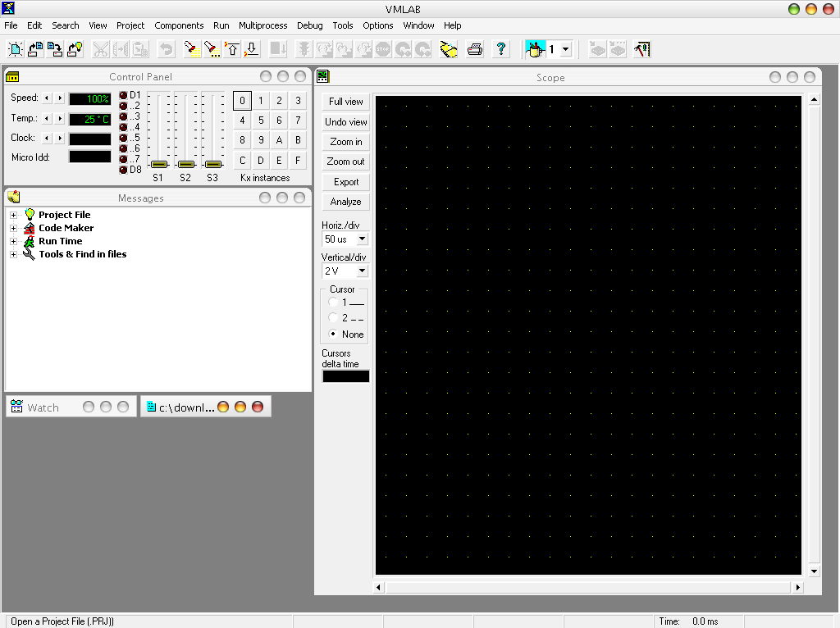This screenshot has height=628, width=840.
Task: Click the Scope panel oscilloscope icon
Action: point(323,77)
